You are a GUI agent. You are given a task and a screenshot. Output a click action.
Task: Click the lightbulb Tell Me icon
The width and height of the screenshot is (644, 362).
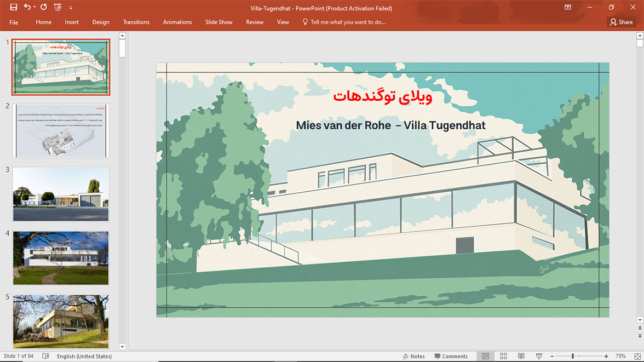click(304, 22)
